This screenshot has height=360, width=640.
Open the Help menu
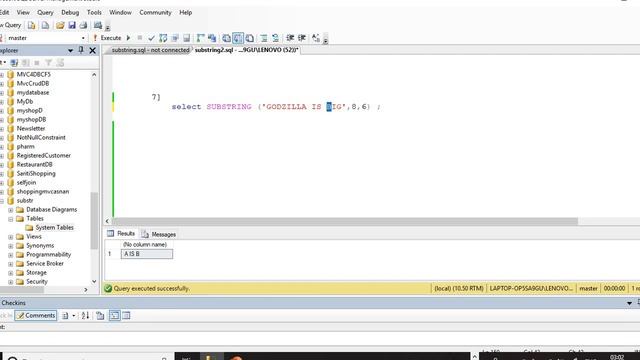click(x=185, y=13)
